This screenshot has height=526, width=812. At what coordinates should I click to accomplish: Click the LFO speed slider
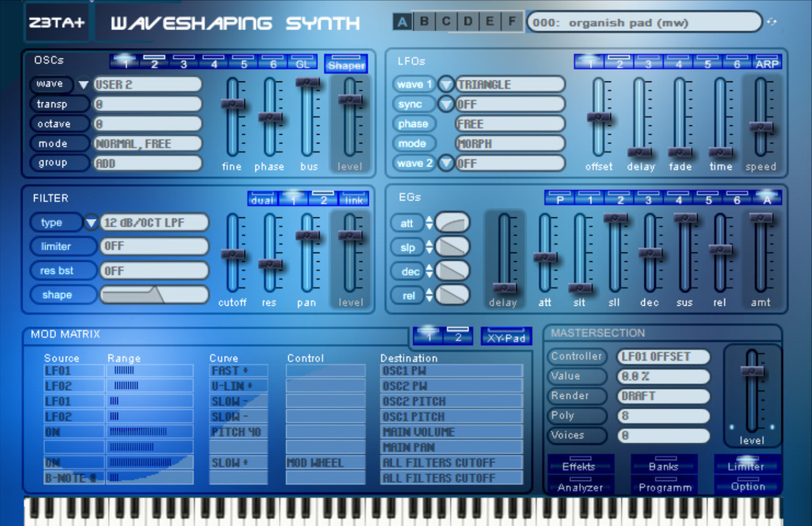click(x=761, y=117)
